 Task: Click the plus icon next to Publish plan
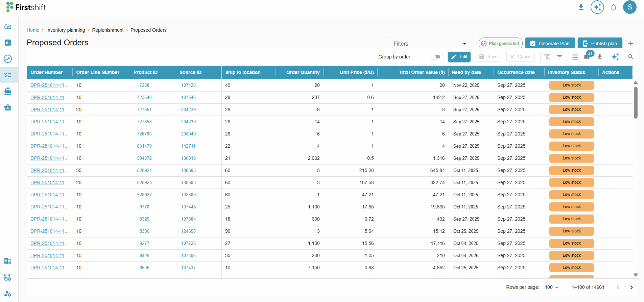631,44
